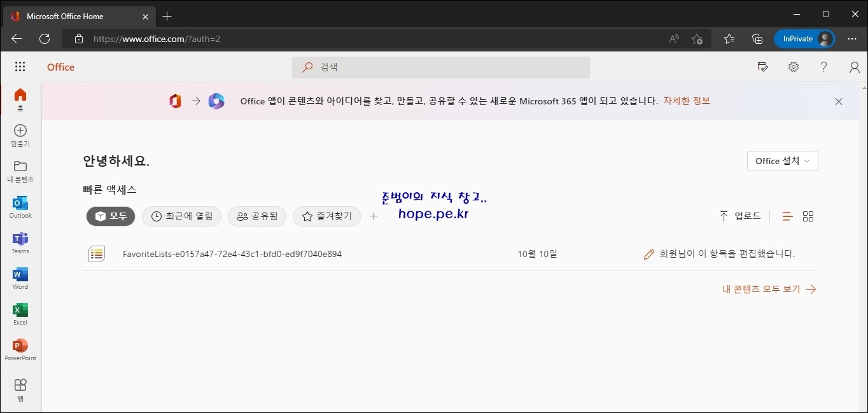
Task: Open 내 콘텐츠 모두 보기 link
Action: (x=769, y=289)
